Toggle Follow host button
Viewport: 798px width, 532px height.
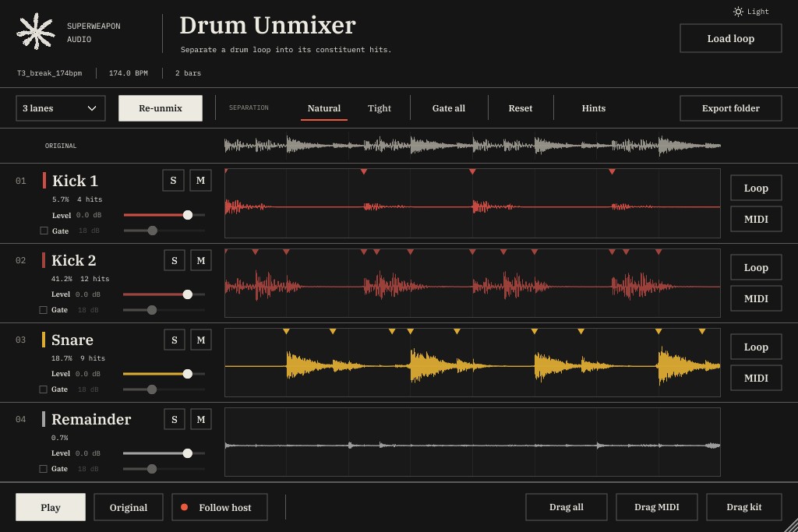point(219,507)
